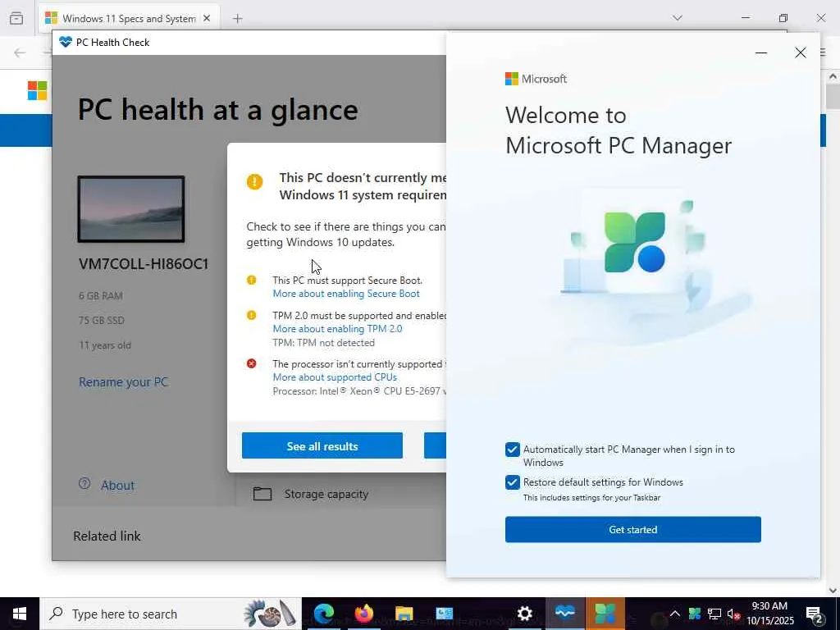Click the processor unsupported red error icon
The height and width of the screenshot is (630, 840).
(251, 363)
